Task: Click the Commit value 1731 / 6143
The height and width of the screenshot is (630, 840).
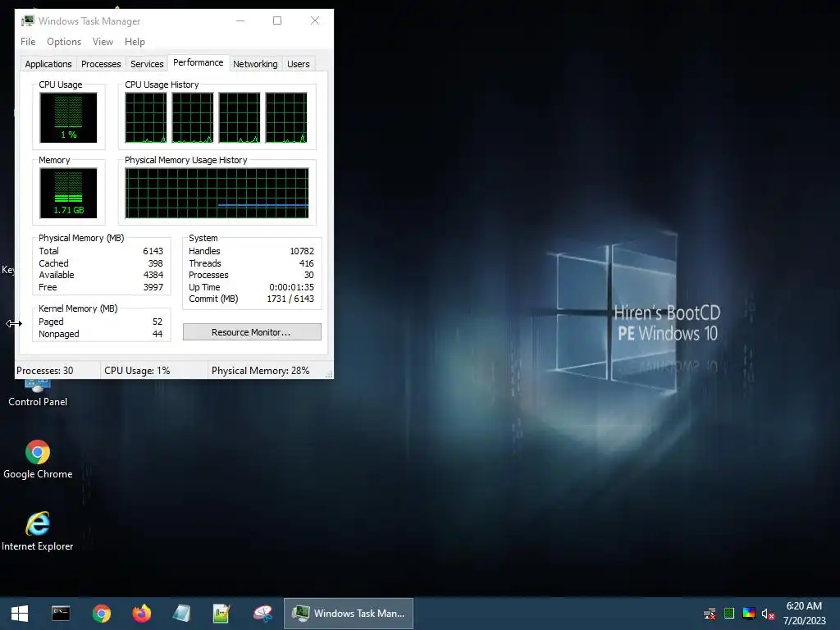Action: pos(290,299)
